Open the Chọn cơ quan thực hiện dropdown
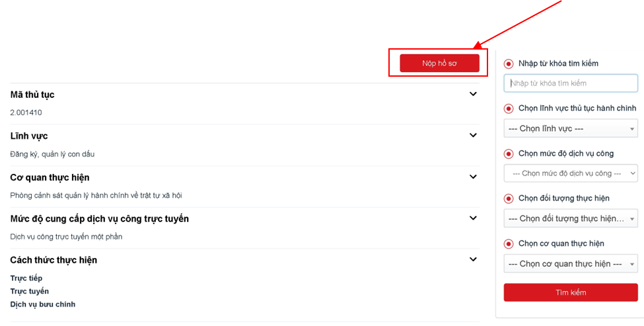Screen dimensions: 644x326 click(571, 264)
